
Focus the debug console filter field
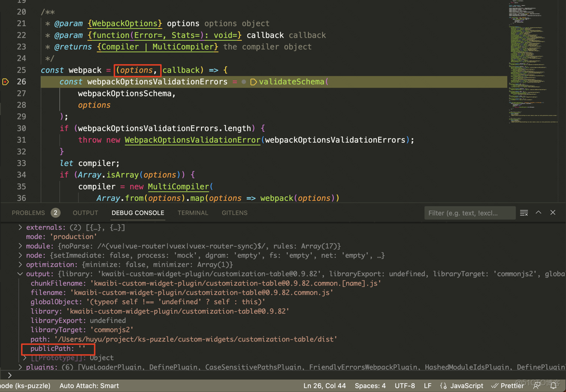click(x=469, y=213)
